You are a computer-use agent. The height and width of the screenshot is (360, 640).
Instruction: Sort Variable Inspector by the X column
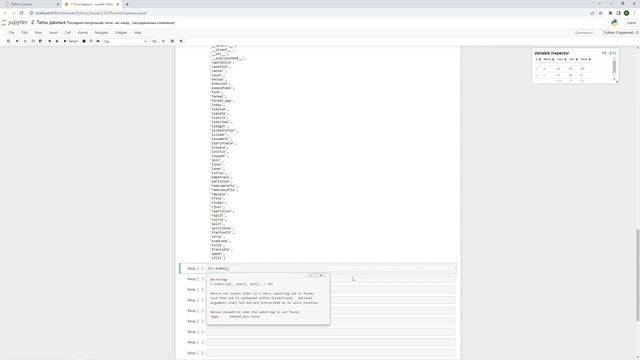click(x=538, y=60)
